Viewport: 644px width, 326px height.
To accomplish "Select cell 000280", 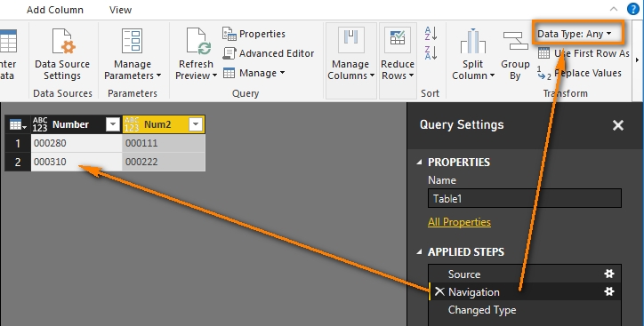I will tap(76, 143).
